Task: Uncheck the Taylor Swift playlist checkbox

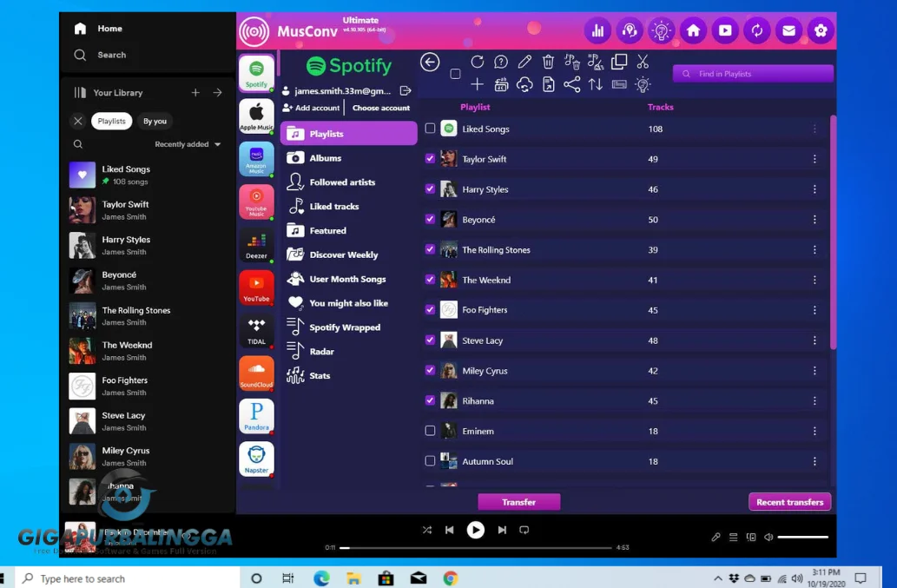Action: (x=430, y=158)
